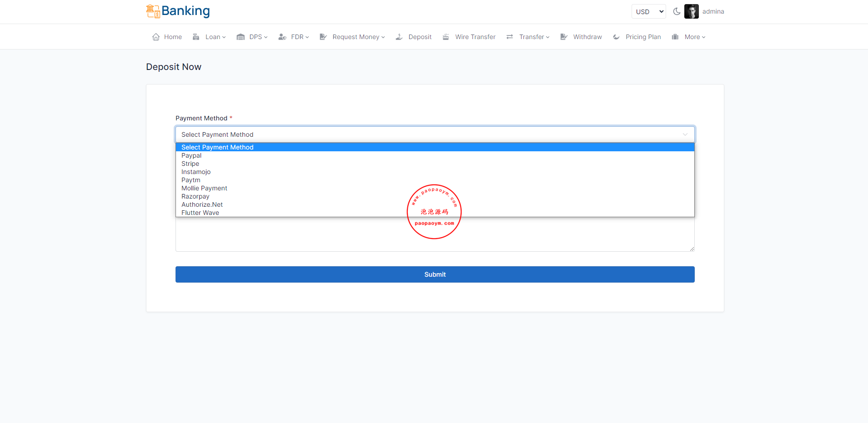Image resolution: width=868 pixels, height=423 pixels.
Task: Pick the Razorpay option
Action: (x=196, y=197)
